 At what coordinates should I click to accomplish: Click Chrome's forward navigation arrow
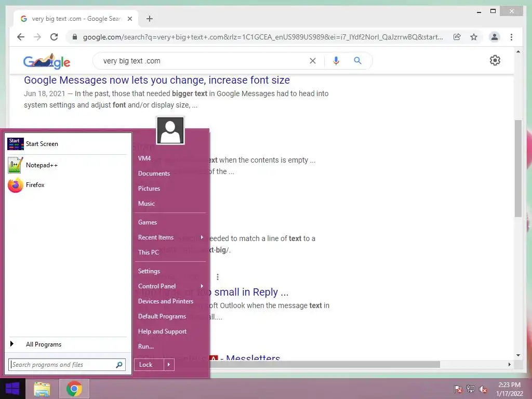(x=37, y=37)
